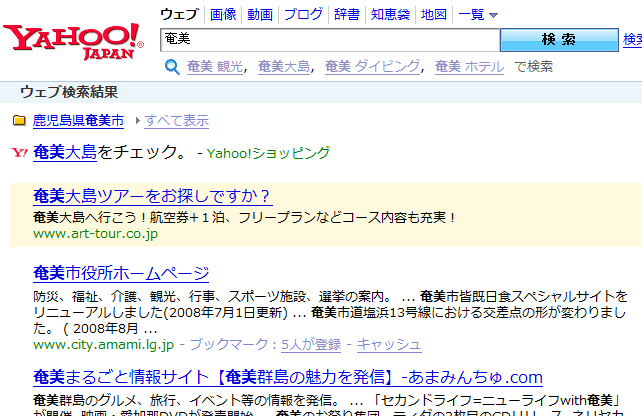Open the 辞書 search tab
This screenshot has height=416, width=642.
(347, 14)
